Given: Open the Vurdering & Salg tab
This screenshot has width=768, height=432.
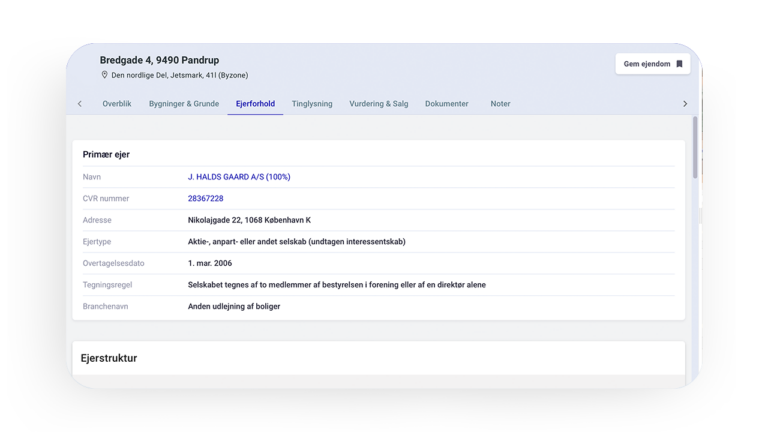Looking at the screenshot, I should pos(378,104).
